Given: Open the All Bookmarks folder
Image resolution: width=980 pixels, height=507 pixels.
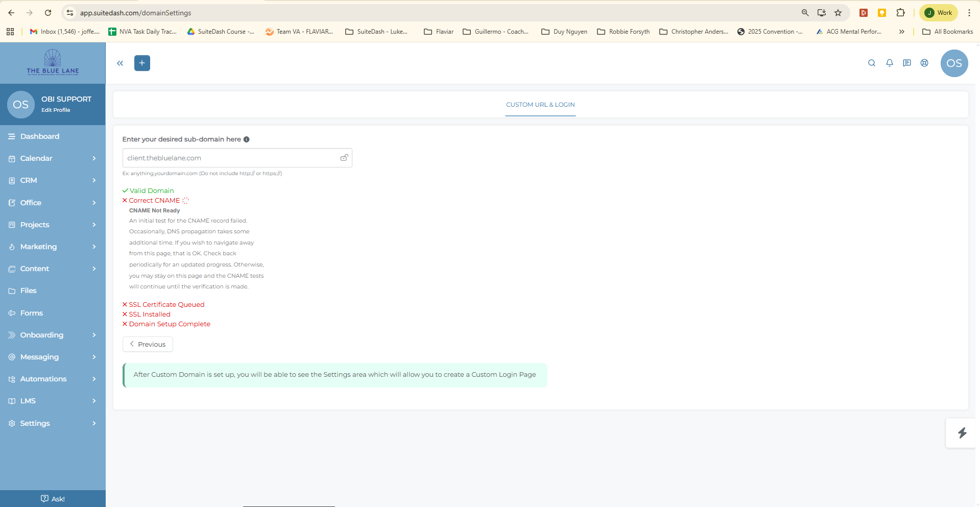Looking at the screenshot, I should [x=948, y=32].
